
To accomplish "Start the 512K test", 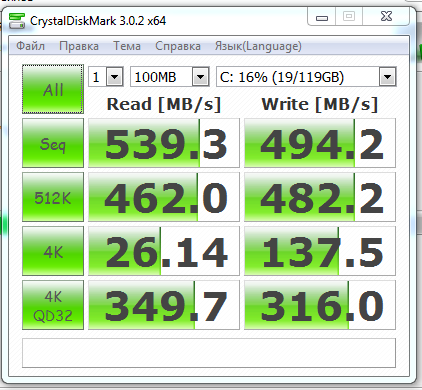I will click(53, 197).
